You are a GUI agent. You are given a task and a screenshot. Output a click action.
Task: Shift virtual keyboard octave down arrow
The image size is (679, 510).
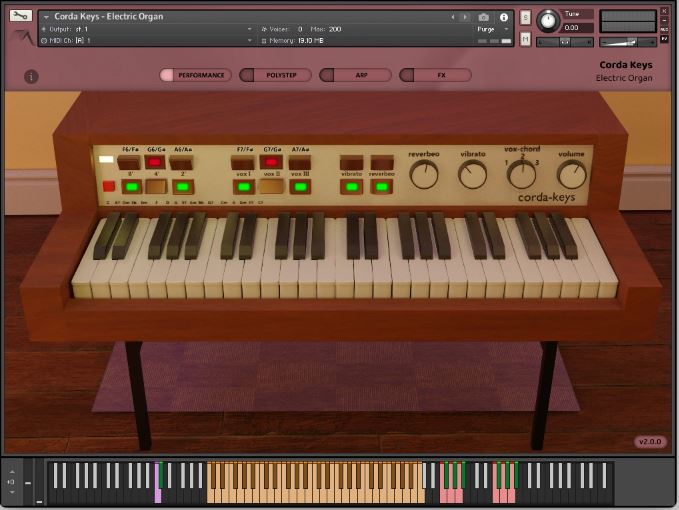click(x=12, y=492)
